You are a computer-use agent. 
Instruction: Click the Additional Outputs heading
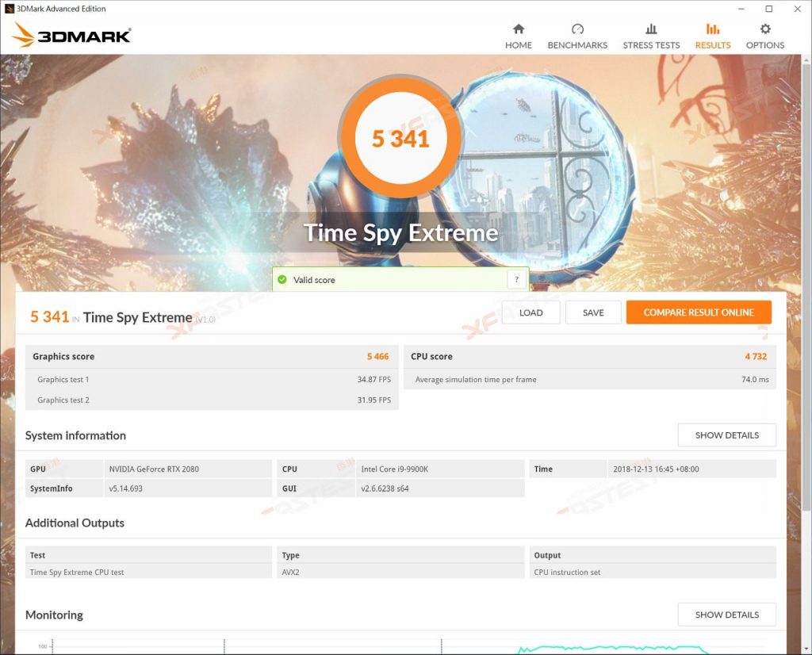tap(75, 523)
